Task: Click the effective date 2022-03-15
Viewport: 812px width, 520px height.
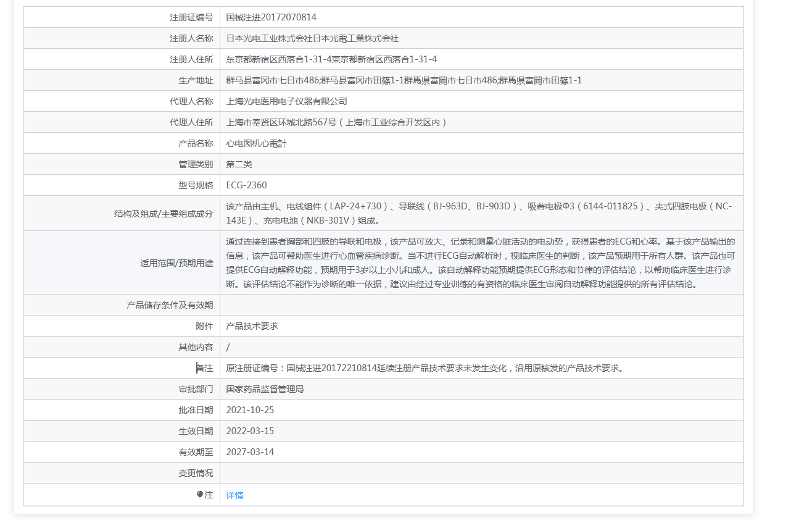Action: point(250,431)
